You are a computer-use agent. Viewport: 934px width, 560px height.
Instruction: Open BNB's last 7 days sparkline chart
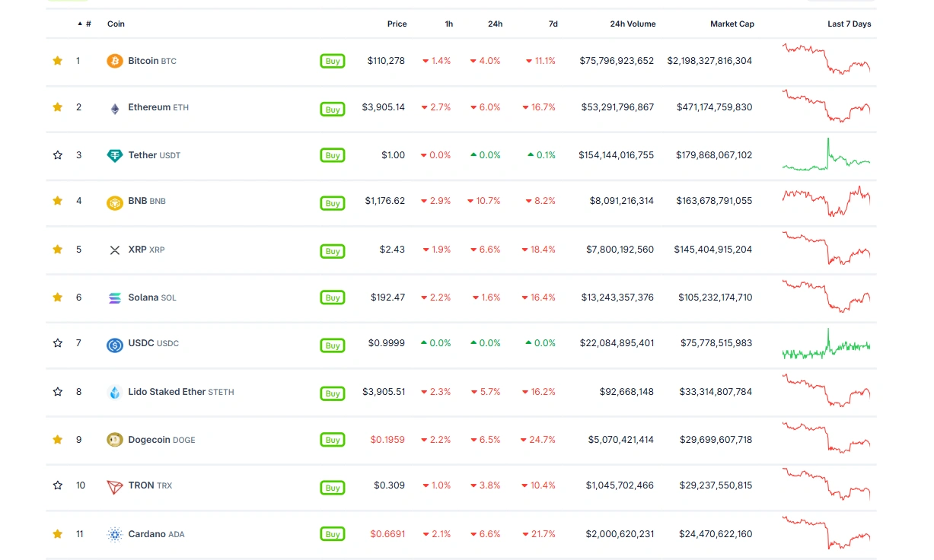point(826,202)
